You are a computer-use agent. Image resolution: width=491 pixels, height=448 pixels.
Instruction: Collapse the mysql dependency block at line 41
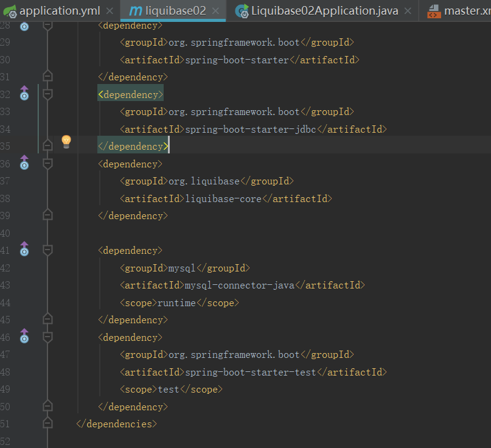tap(47, 250)
